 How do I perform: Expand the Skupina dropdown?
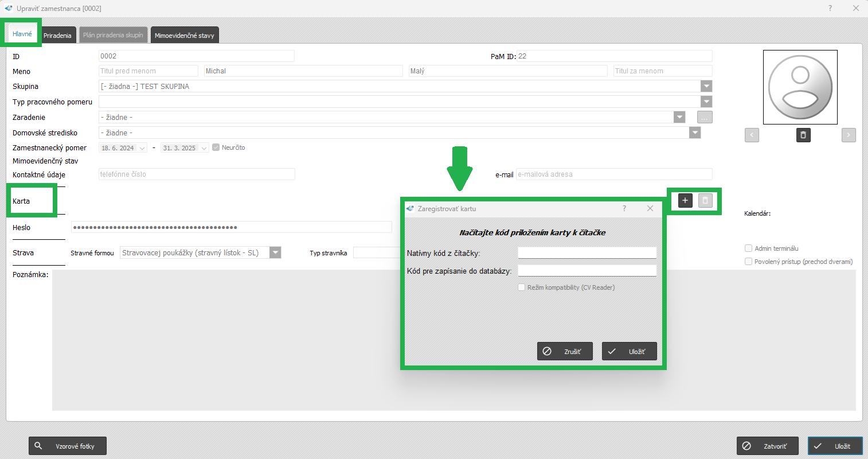(x=706, y=86)
